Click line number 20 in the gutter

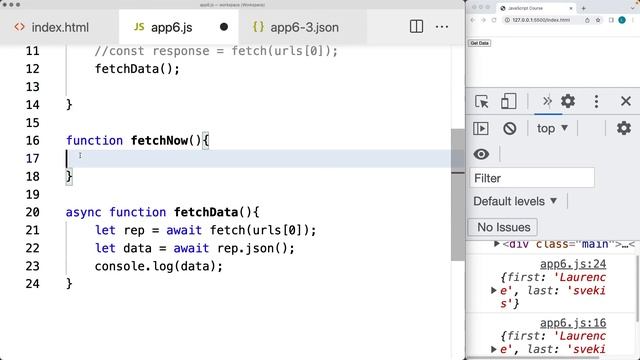point(33,212)
